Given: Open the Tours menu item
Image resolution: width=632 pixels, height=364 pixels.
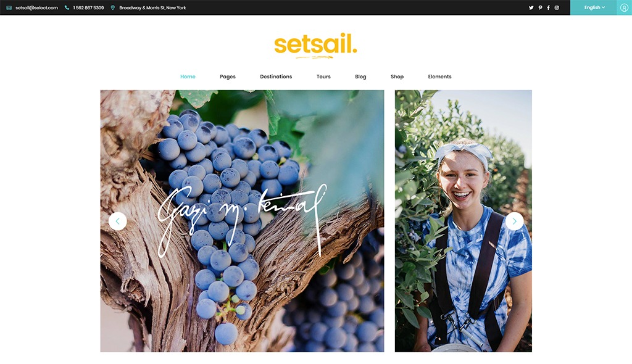Looking at the screenshot, I should click(x=323, y=77).
